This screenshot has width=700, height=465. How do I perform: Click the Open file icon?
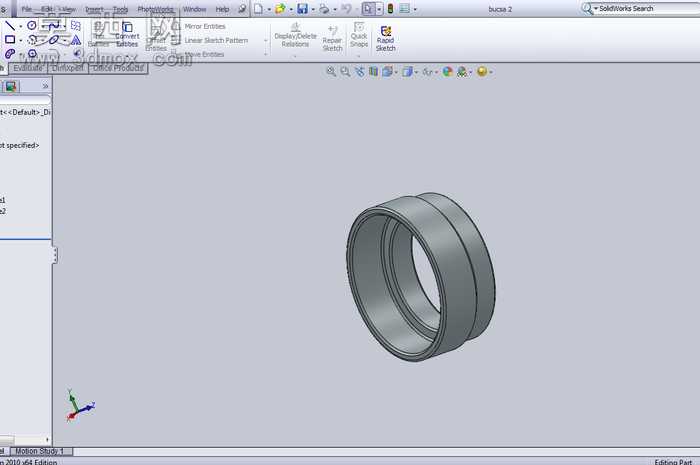pyautogui.click(x=280, y=8)
